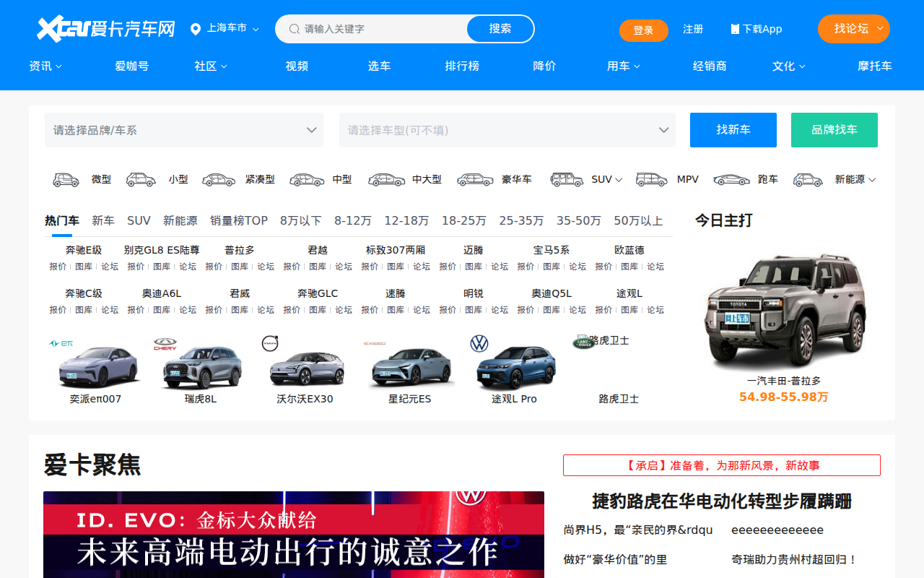This screenshot has height=578, width=924.
Task: Click the eπ brand logo above 奕派eπ007
Action: point(61,343)
